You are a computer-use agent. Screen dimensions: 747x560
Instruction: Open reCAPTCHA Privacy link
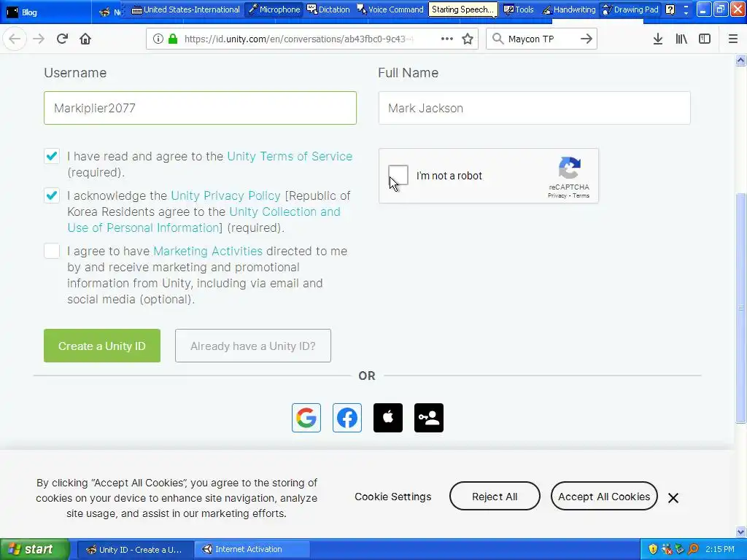[557, 195]
